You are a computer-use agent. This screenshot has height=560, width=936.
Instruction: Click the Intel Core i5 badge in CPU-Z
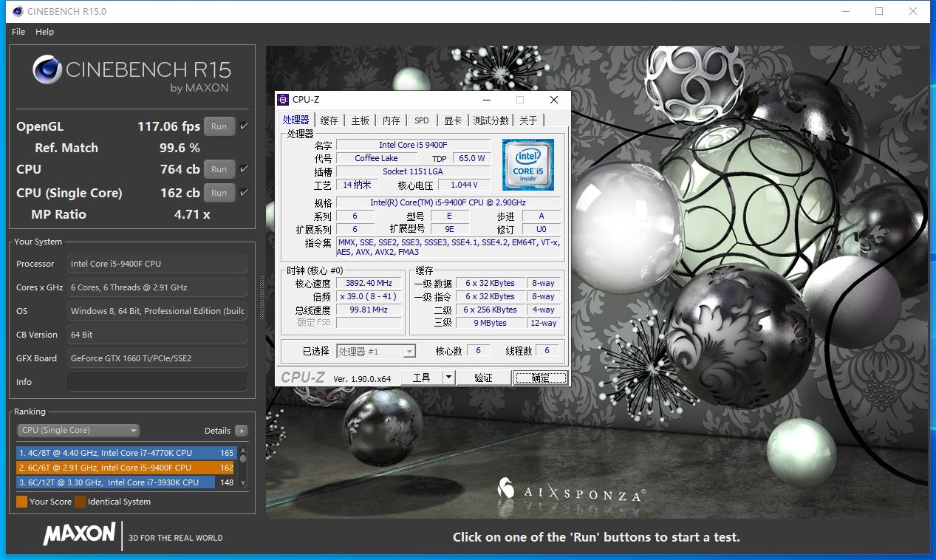point(527,165)
